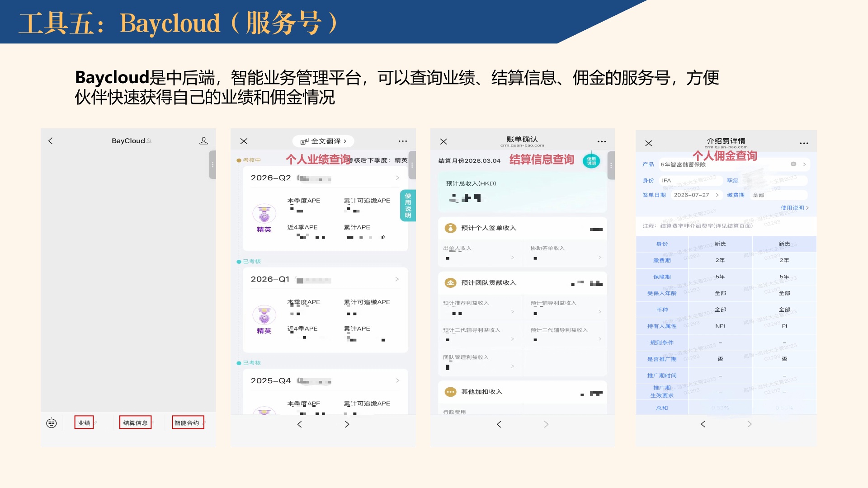Open profile icon in BayCloud header
This screenshot has width=868, height=488.
coord(204,141)
